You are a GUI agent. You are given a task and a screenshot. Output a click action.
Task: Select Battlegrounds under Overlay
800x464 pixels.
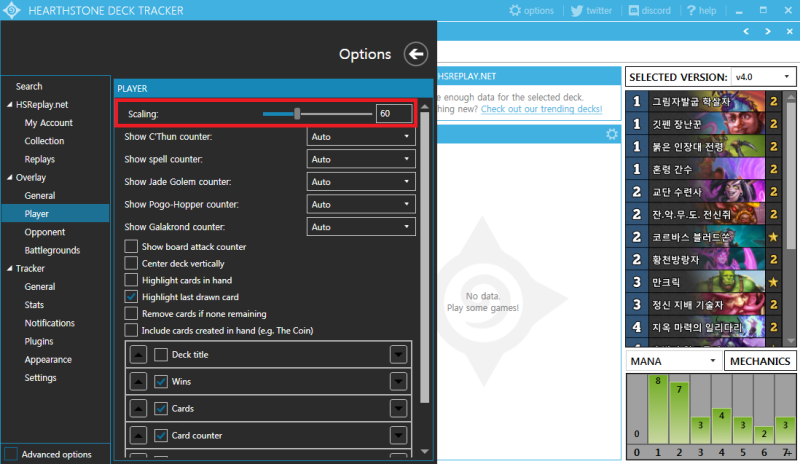(52, 251)
